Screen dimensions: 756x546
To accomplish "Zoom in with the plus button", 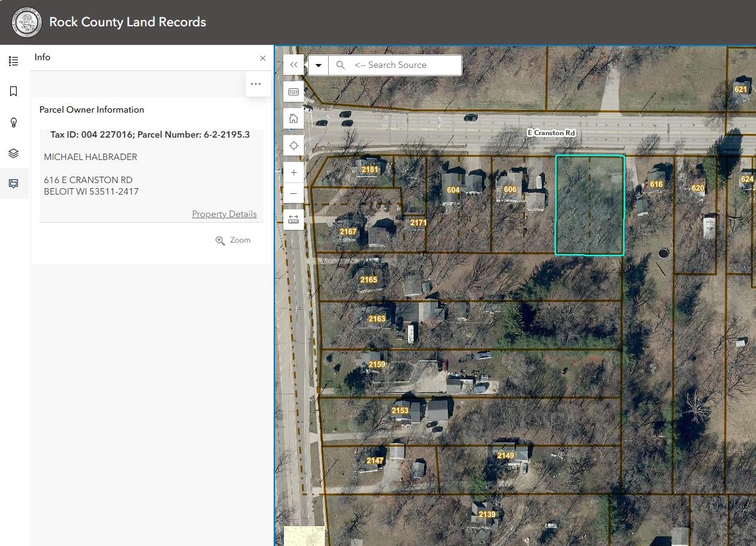I will (294, 173).
